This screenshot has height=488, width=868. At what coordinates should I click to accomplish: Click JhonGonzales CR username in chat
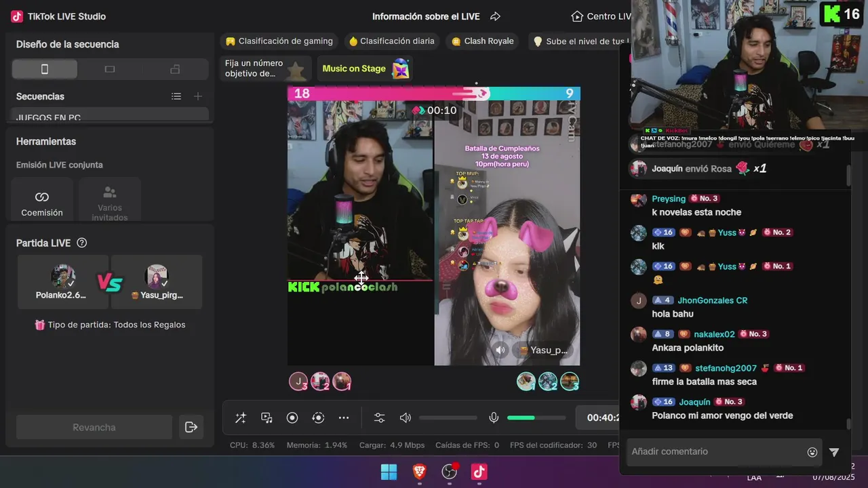(x=713, y=300)
